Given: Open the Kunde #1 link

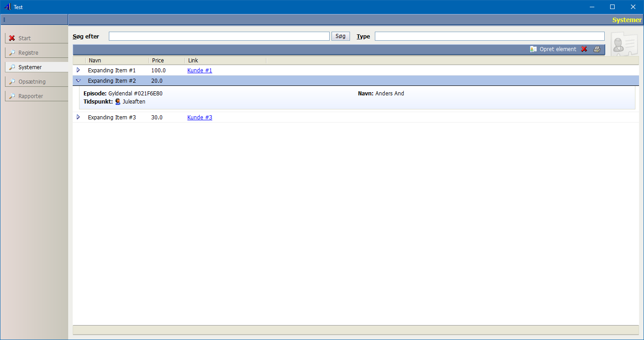Looking at the screenshot, I should [x=200, y=71].
